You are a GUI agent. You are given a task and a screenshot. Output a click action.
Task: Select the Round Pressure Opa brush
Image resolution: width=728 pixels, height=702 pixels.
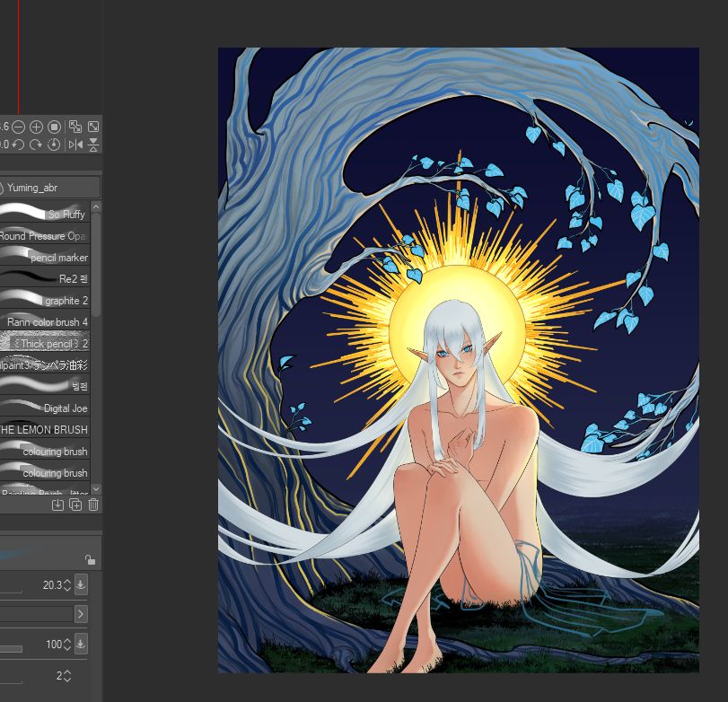pyautogui.click(x=45, y=235)
